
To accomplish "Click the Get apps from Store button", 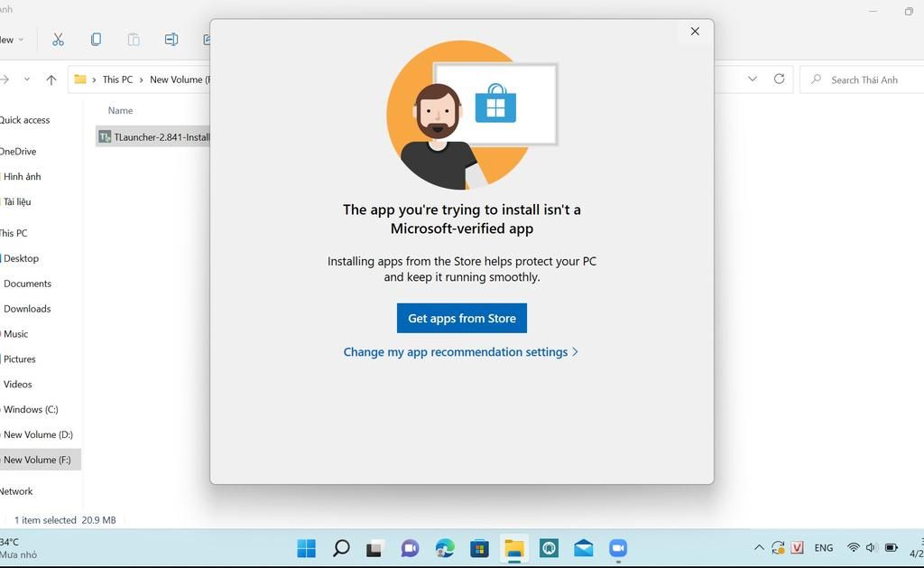I will [461, 318].
